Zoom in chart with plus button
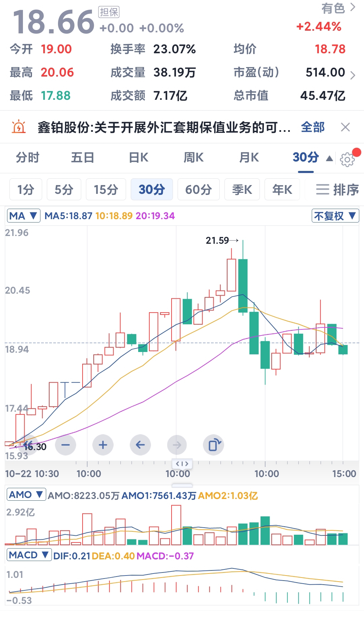The image size is (364, 618). 103,445
